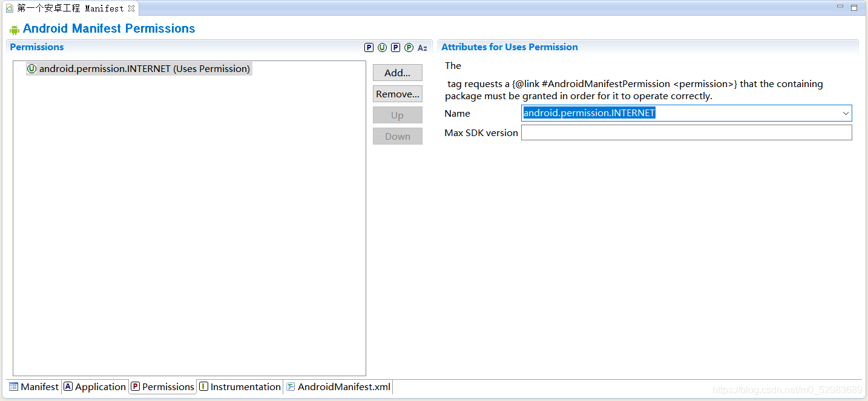This screenshot has height=401, width=868.
Task: Switch to the Manifest tab at bottom
Action: point(34,386)
